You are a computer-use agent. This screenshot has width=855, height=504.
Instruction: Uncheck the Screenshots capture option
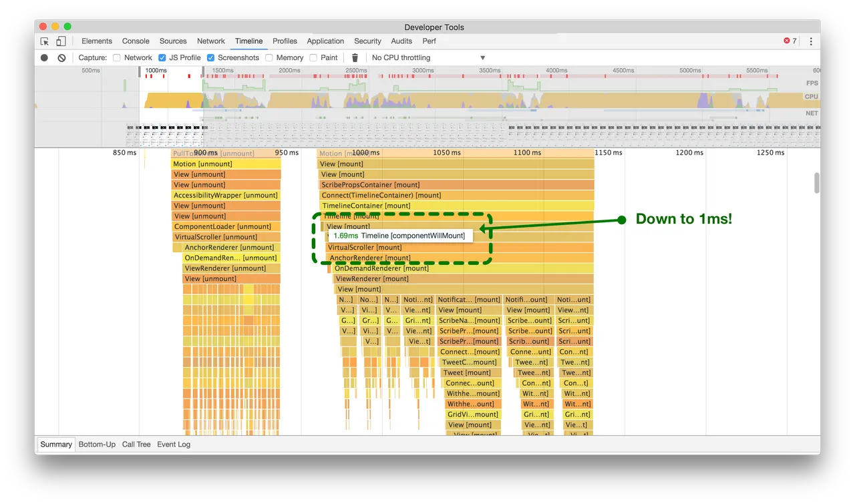[x=210, y=57]
